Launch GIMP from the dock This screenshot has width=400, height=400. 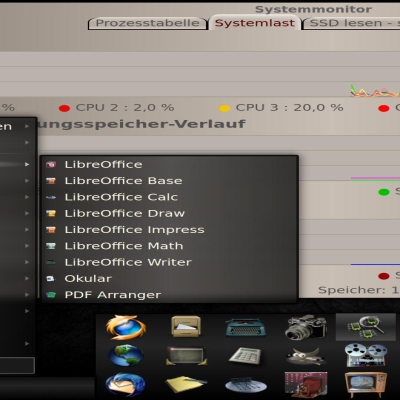(x=306, y=357)
